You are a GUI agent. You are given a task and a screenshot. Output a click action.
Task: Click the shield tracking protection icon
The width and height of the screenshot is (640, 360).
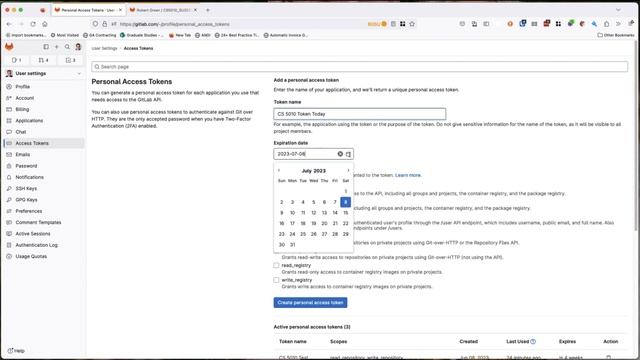pyautogui.click(x=95, y=24)
